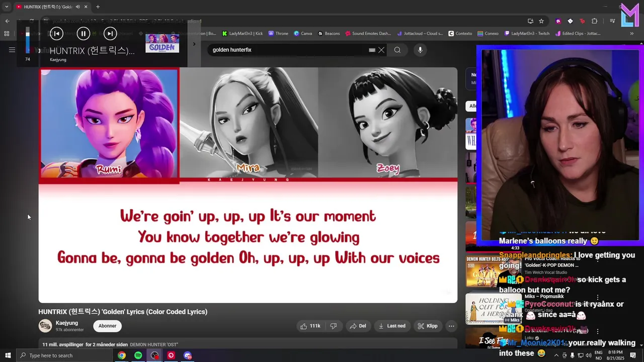The width and height of the screenshot is (644, 362).
Task: Expand the media overlay chevron arrow
Action: coord(194,44)
